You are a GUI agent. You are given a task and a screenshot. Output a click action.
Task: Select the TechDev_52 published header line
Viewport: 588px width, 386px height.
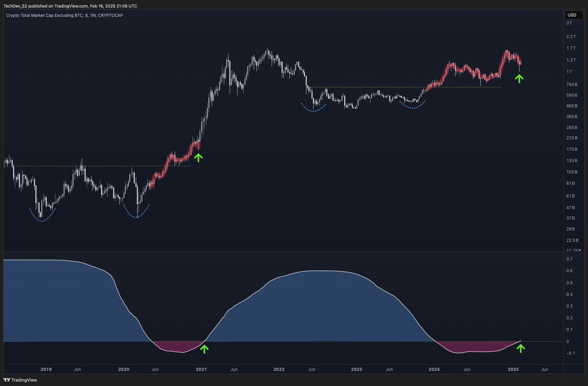[x=71, y=6]
